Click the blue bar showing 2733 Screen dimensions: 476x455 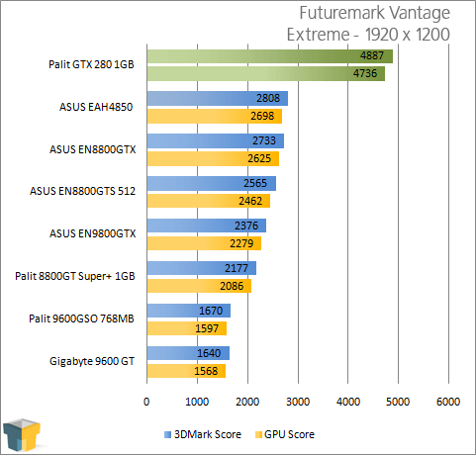click(216, 140)
